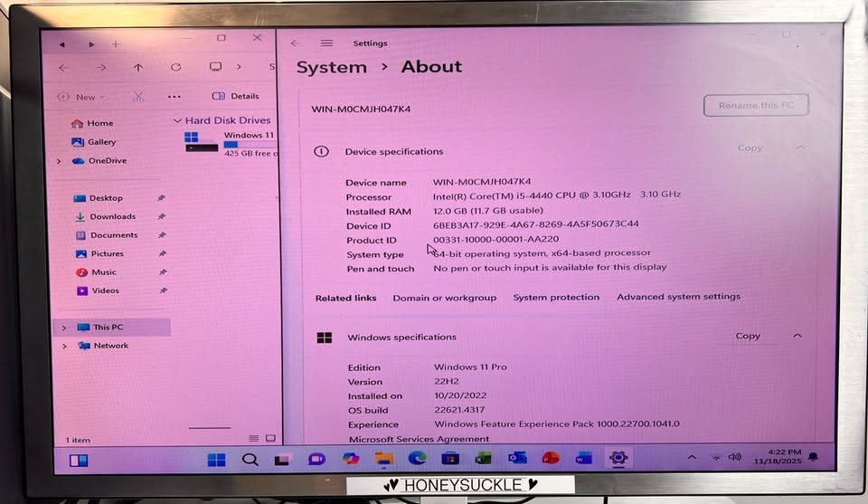Click System in the Settings breadcrumb
The width and height of the screenshot is (868, 504).
(332, 68)
